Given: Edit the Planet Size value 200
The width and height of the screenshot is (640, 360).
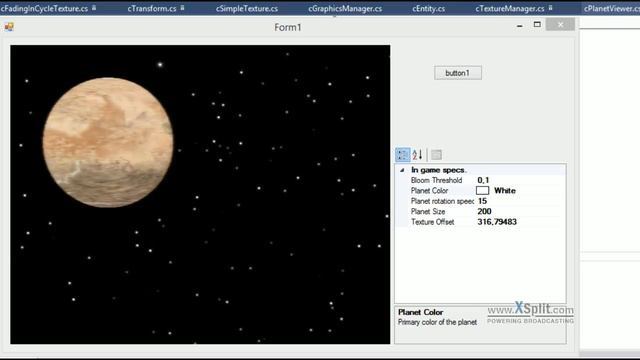Looking at the screenshot, I should click(484, 211).
